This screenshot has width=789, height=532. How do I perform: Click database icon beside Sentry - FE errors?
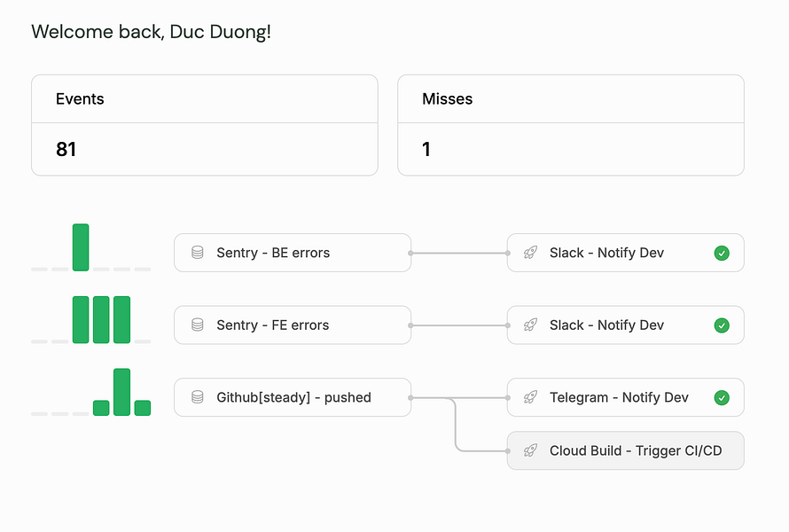[198, 325]
